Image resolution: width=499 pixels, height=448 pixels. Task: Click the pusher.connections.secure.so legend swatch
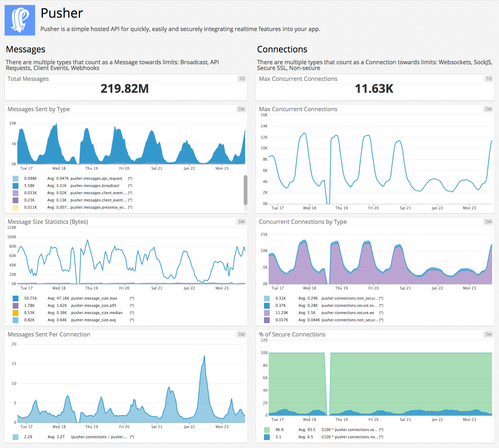(267, 306)
